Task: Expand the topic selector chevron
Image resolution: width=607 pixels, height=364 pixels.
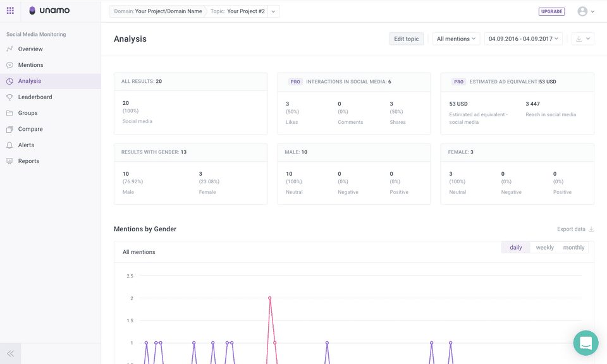Action: [273, 11]
